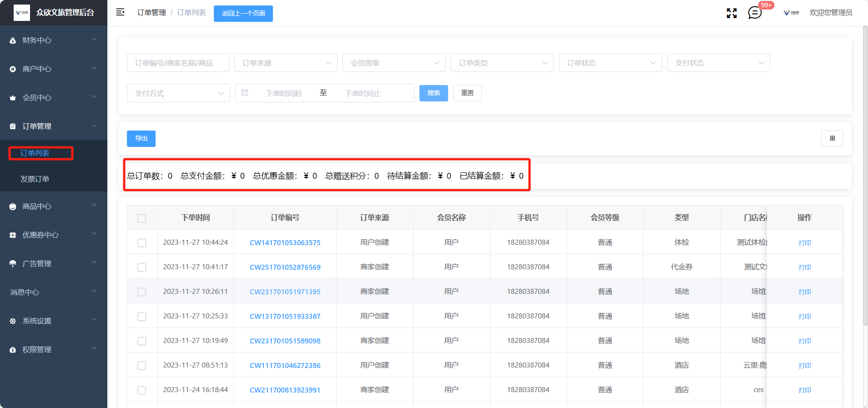Open the 商户中心 menu
This screenshot has width=868, height=408.
pyautogui.click(x=54, y=69)
